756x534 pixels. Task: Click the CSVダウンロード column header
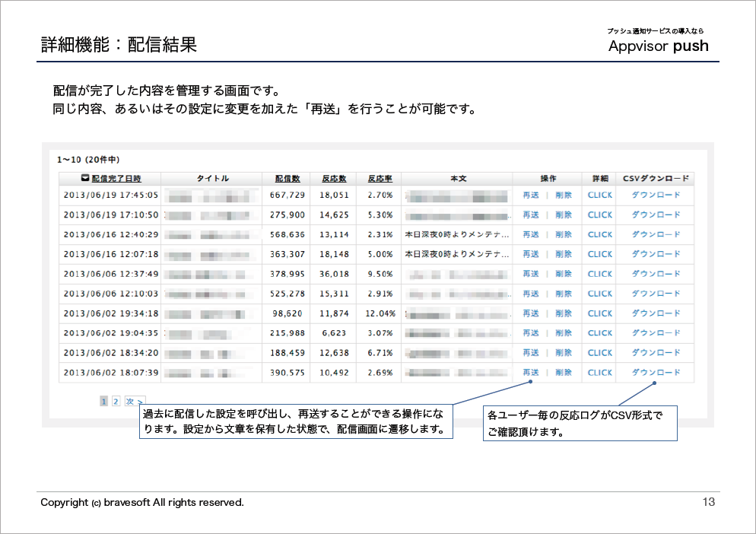[656, 179]
